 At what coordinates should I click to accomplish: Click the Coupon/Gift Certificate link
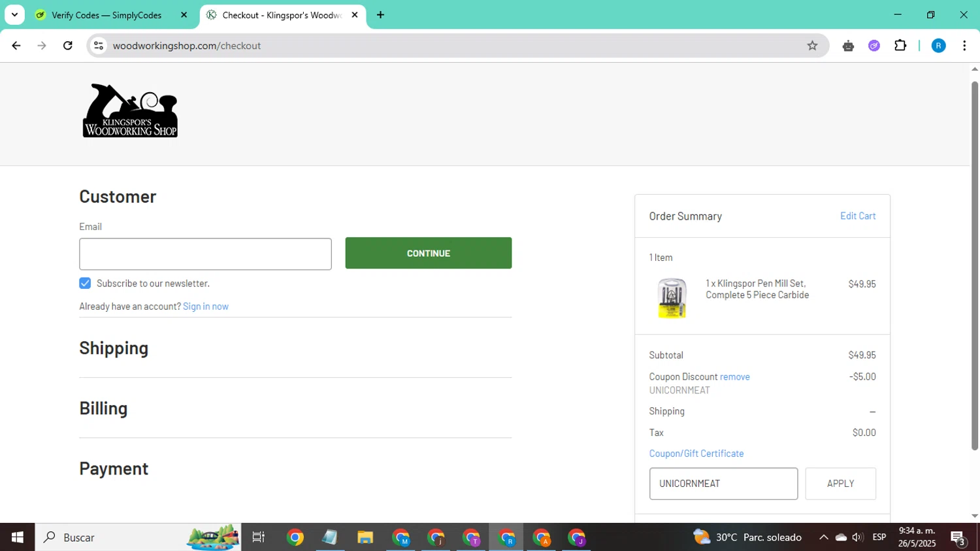pos(696,454)
